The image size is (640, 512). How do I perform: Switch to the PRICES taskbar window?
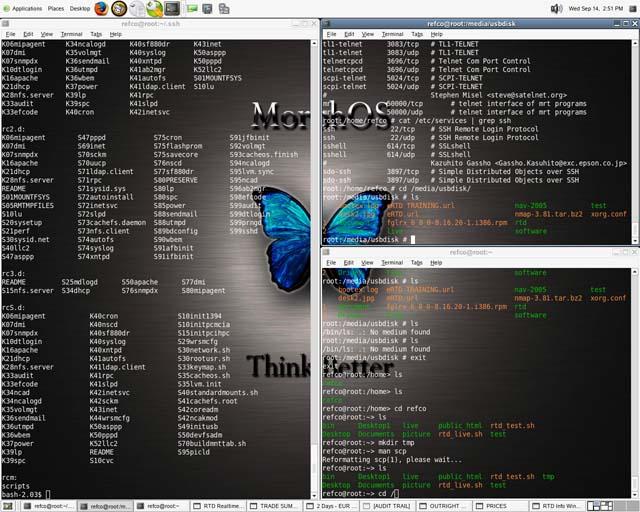[501, 506]
